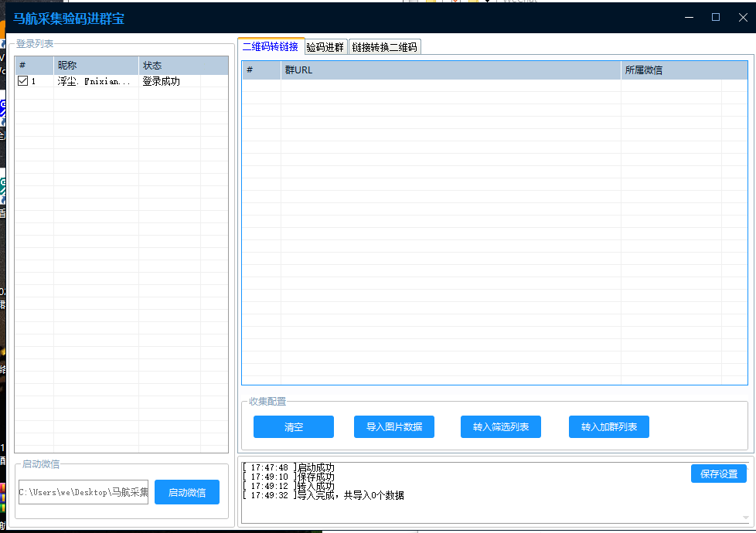Switch to the 链接转换二维码 tab
Image resolution: width=756 pixels, height=533 pixels.
[x=384, y=47]
